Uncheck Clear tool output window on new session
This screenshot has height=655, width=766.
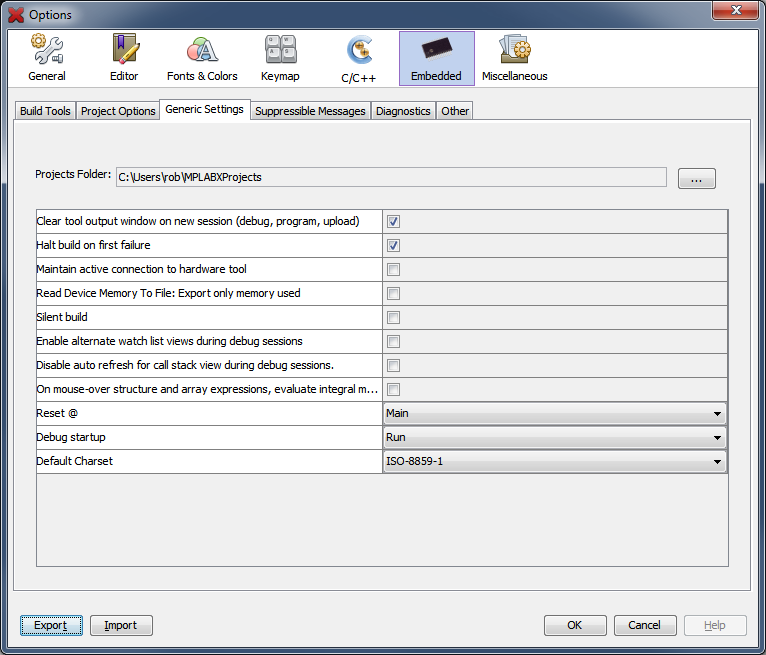click(393, 221)
